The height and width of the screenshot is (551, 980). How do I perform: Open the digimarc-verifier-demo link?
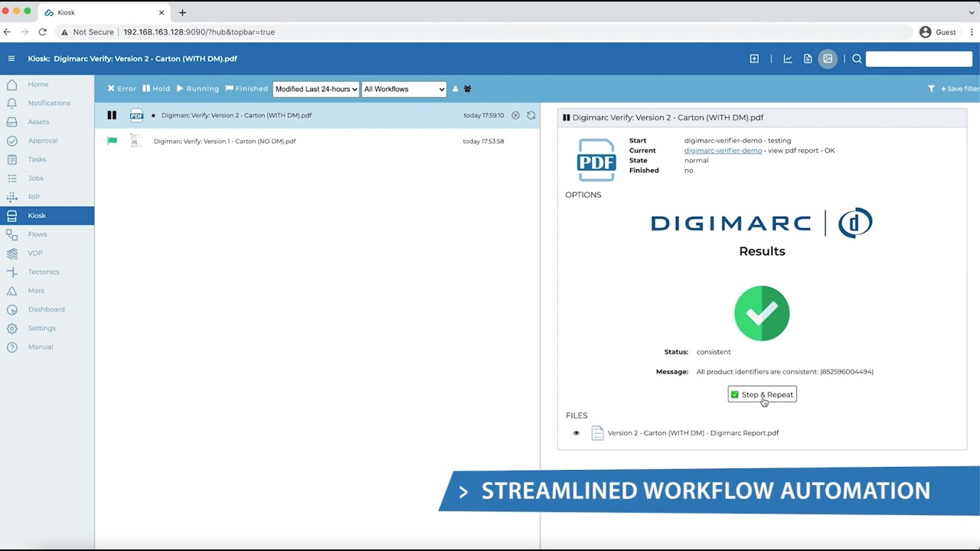click(723, 151)
